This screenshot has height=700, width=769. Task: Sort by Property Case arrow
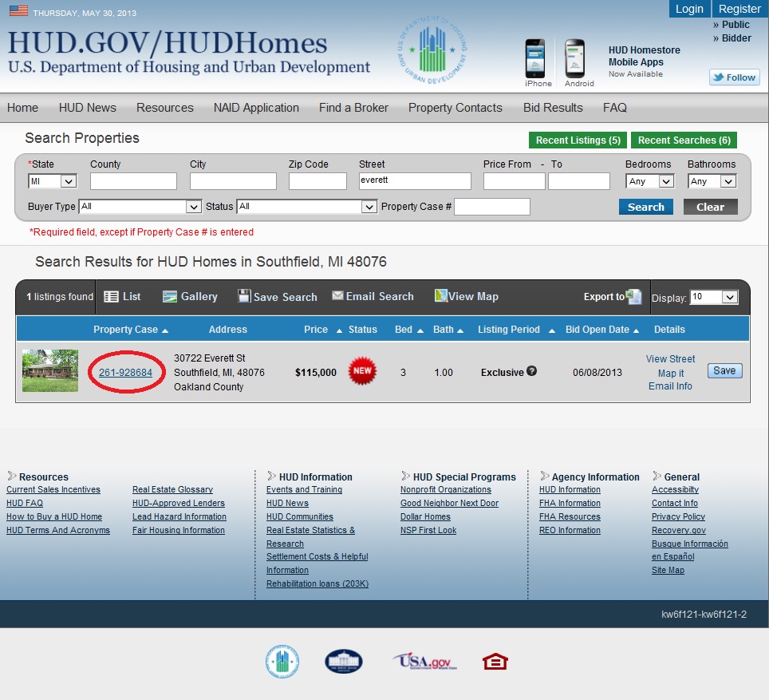165,331
